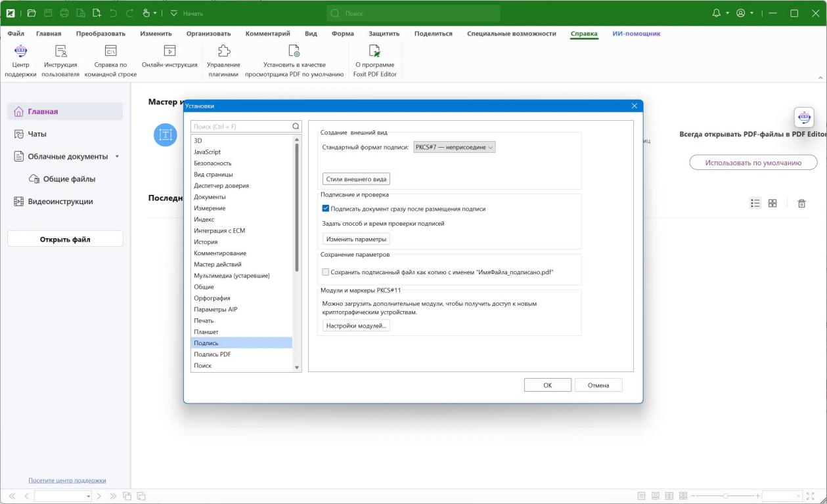Expand the Облачные документы sidebar section
Viewport: 827px width, 504px height.
[x=117, y=157]
